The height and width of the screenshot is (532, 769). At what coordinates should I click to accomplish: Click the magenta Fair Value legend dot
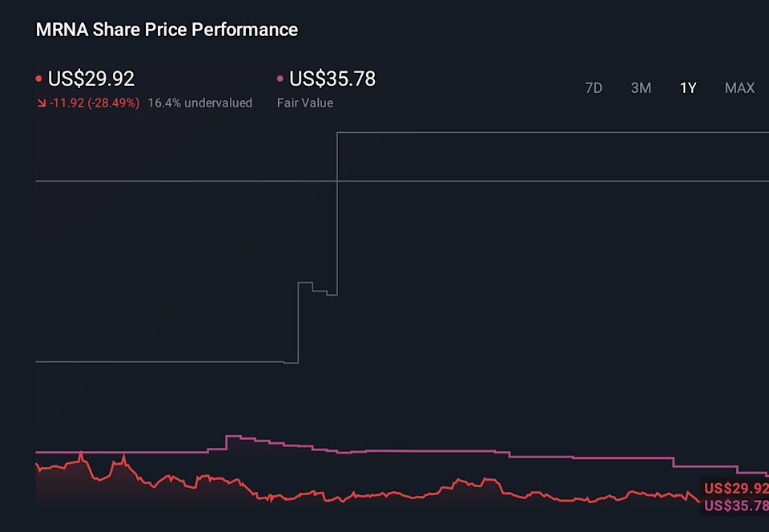click(280, 78)
